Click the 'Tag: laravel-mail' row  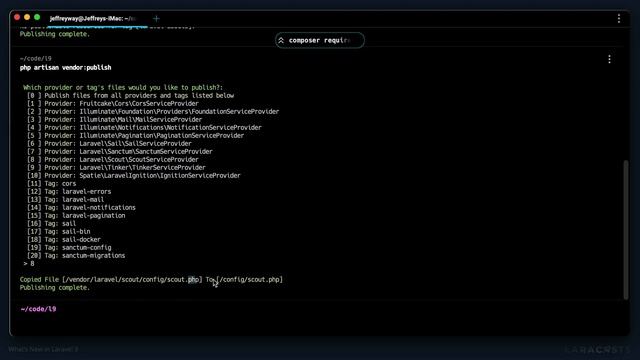(x=65, y=200)
